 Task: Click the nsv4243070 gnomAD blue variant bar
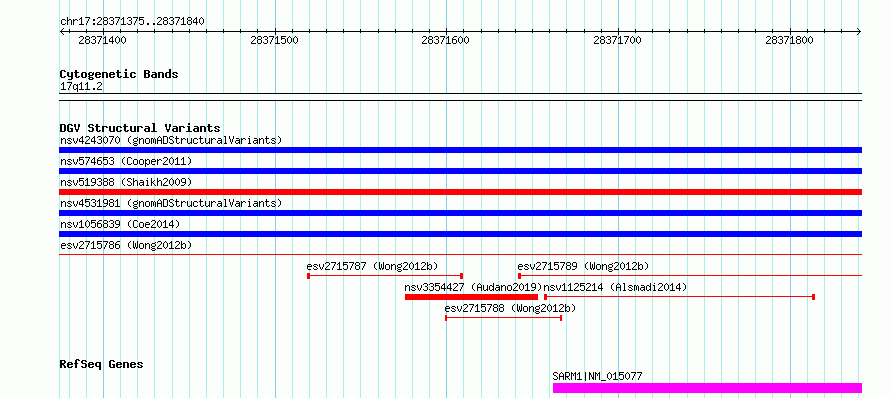[x=460, y=150]
